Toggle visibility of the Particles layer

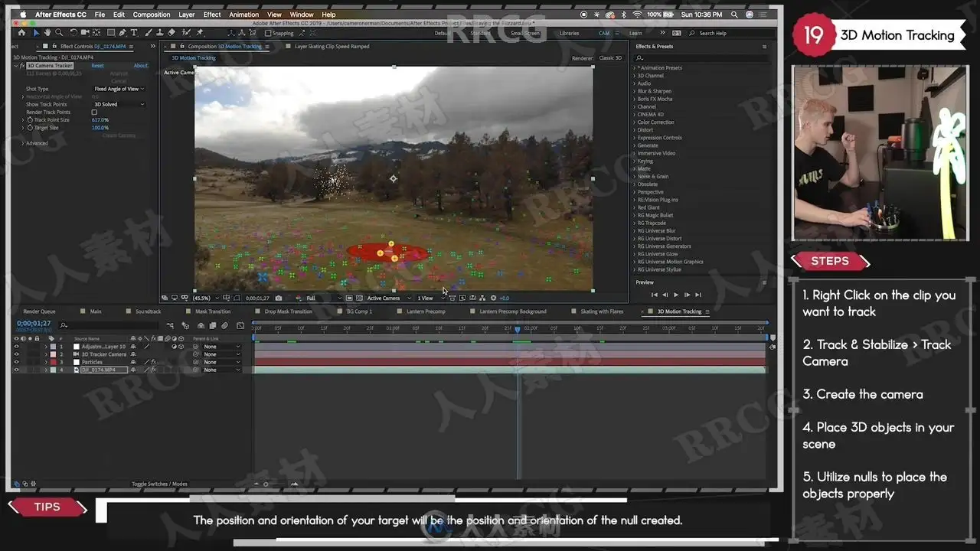click(16, 362)
